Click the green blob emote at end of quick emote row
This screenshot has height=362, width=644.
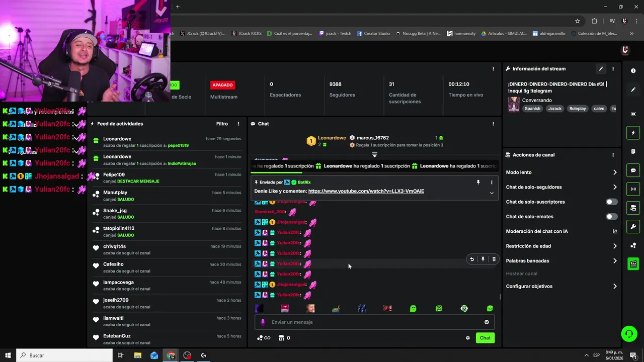pyautogui.click(x=490, y=309)
